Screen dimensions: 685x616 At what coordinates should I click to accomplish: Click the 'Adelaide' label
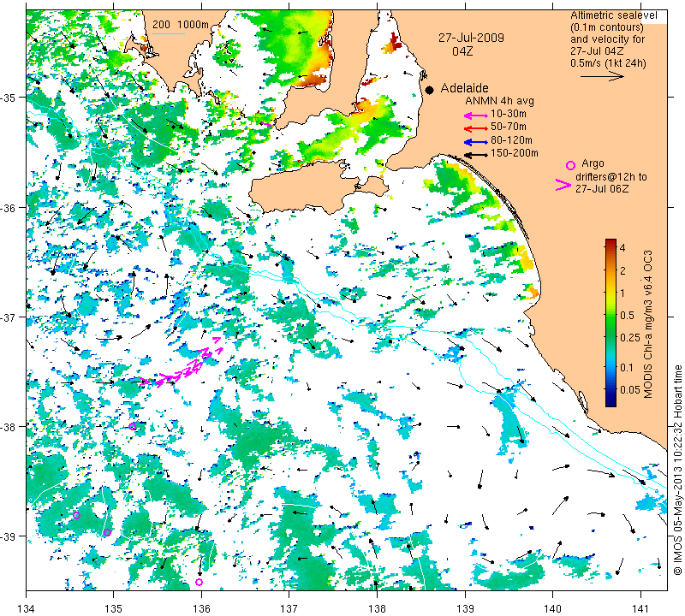464,88
